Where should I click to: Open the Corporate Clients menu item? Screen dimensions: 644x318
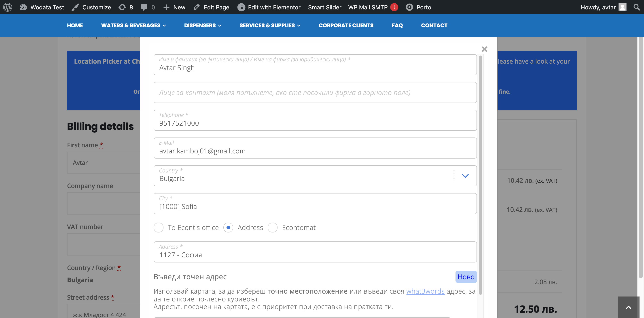click(x=346, y=26)
